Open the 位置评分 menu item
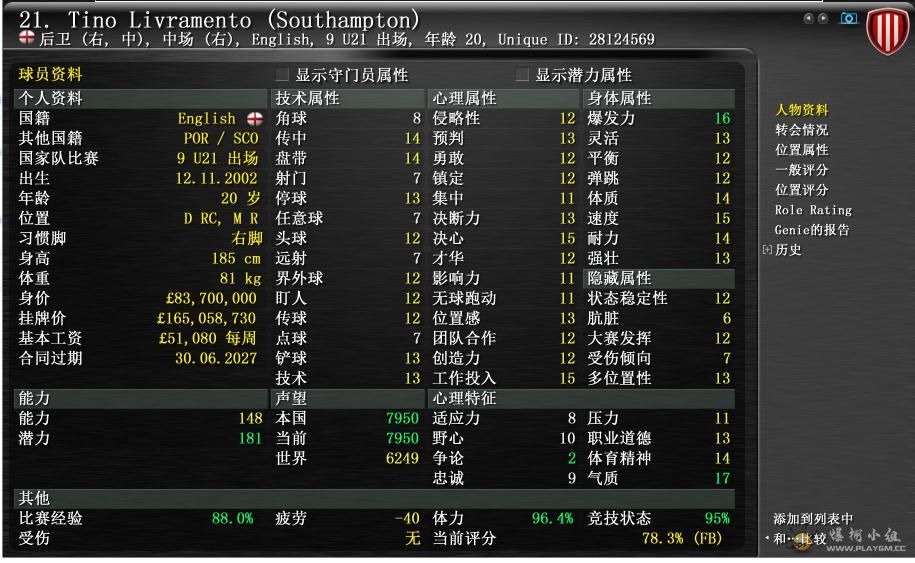 [802, 190]
